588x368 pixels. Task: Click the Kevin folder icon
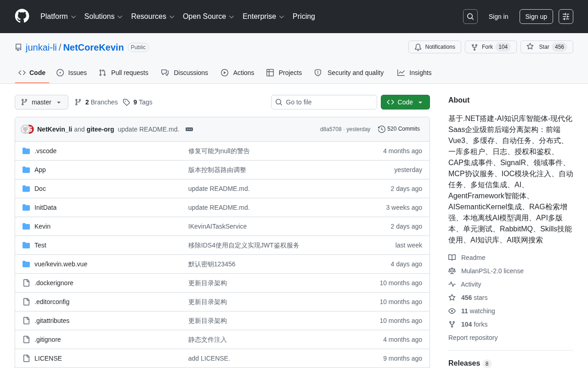point(26,226)
